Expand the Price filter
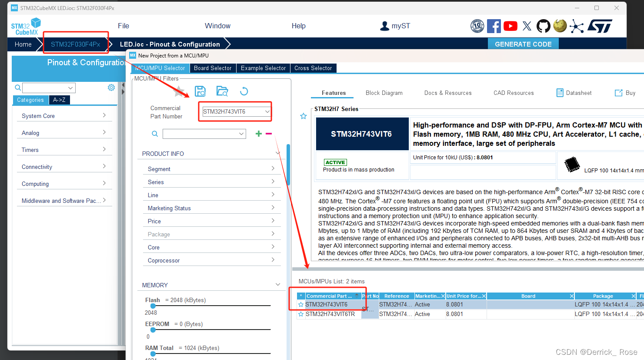This screenshot has width=644, height=360. 273,221
